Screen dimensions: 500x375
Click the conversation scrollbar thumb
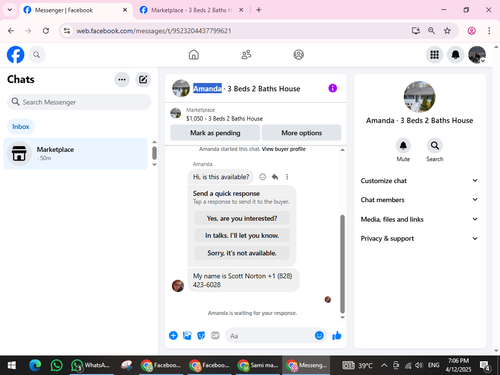[x=342, y=264]
